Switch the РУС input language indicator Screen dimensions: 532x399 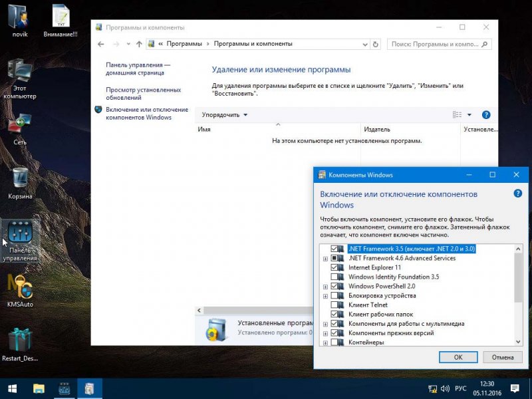[460, 389]
